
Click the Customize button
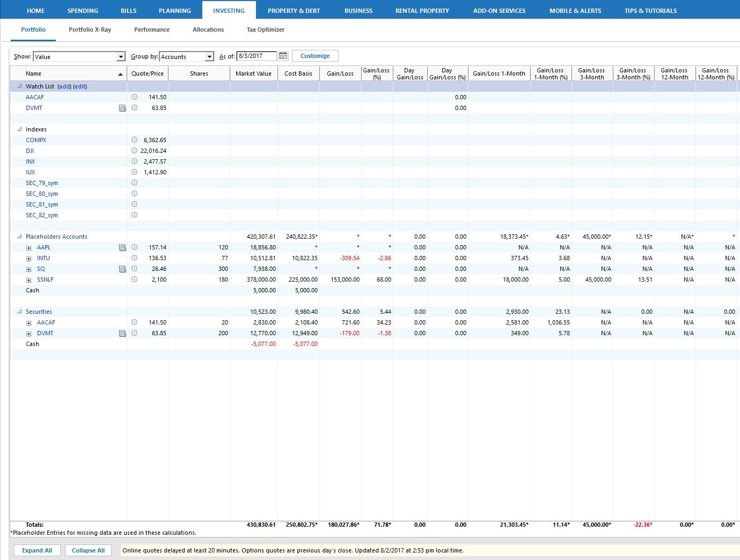point(315,56)
